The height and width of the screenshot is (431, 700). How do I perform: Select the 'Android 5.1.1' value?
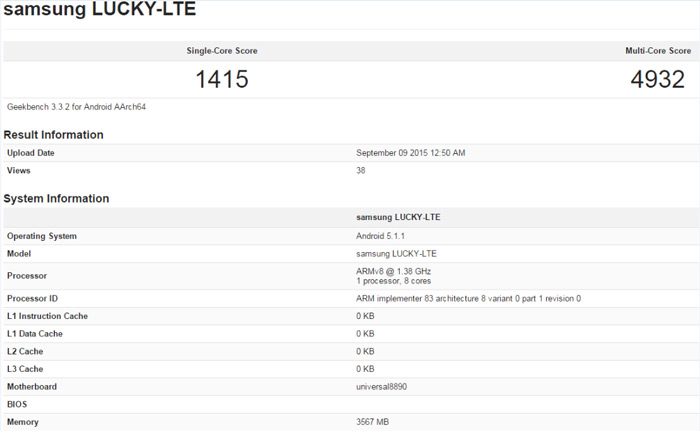pyautogui.click(x=380, y=236)
